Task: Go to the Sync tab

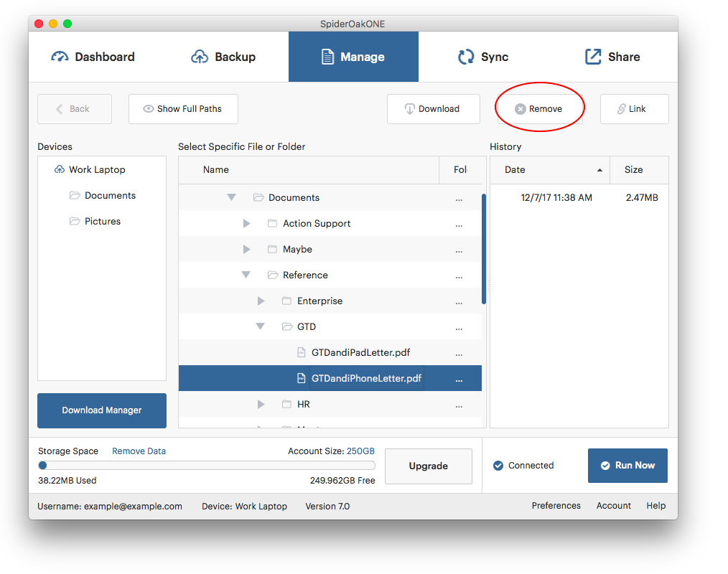Action: [x=483, y=57]
